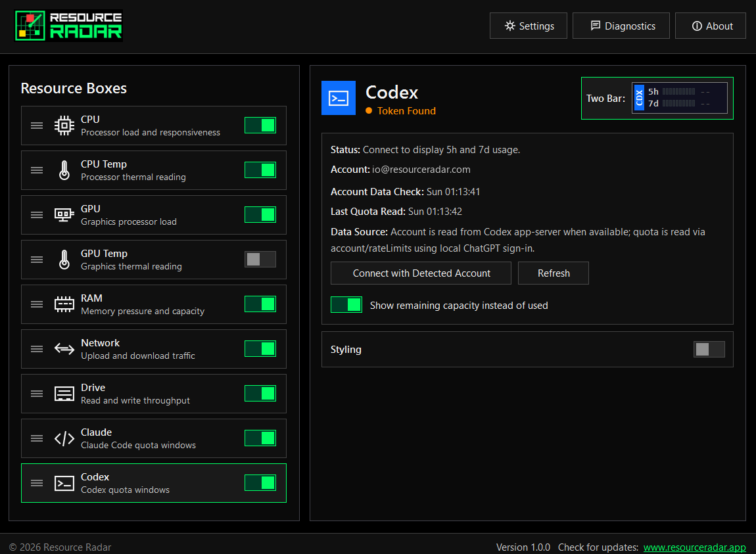Expand the Styling section switch
The width and height of the screenshot is (756, 554).
click(x=709, y=350)
